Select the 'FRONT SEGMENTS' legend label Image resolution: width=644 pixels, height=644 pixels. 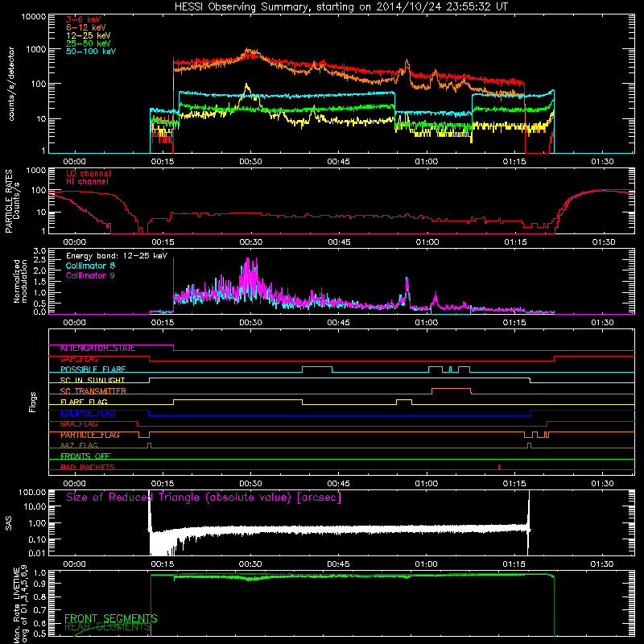coord(111,618)
